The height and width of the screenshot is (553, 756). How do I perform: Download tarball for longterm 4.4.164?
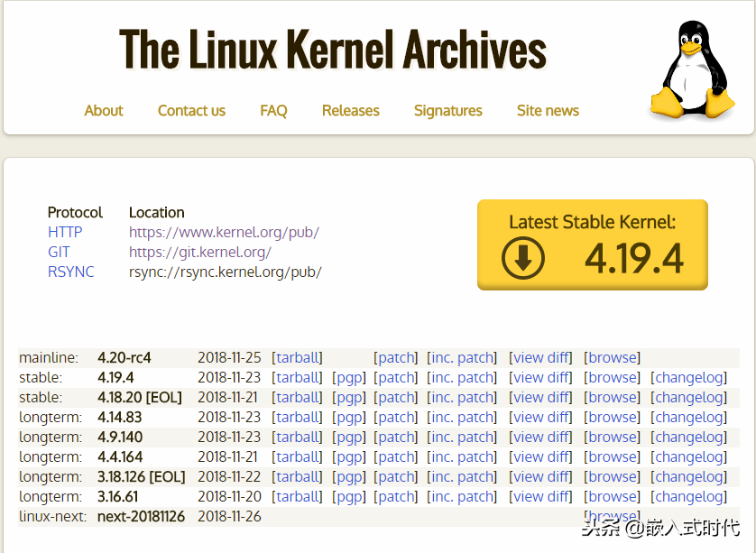[x=297, y=457]
